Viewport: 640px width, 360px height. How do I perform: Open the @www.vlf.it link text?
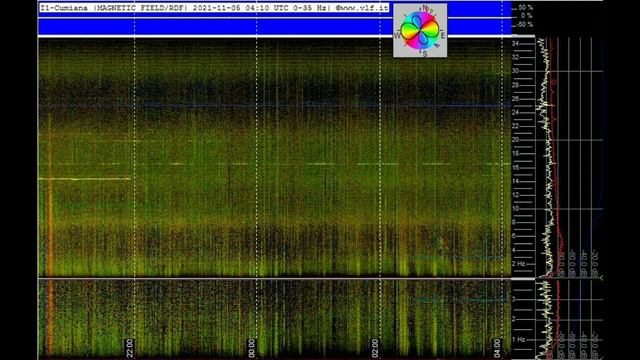point(362,8)
